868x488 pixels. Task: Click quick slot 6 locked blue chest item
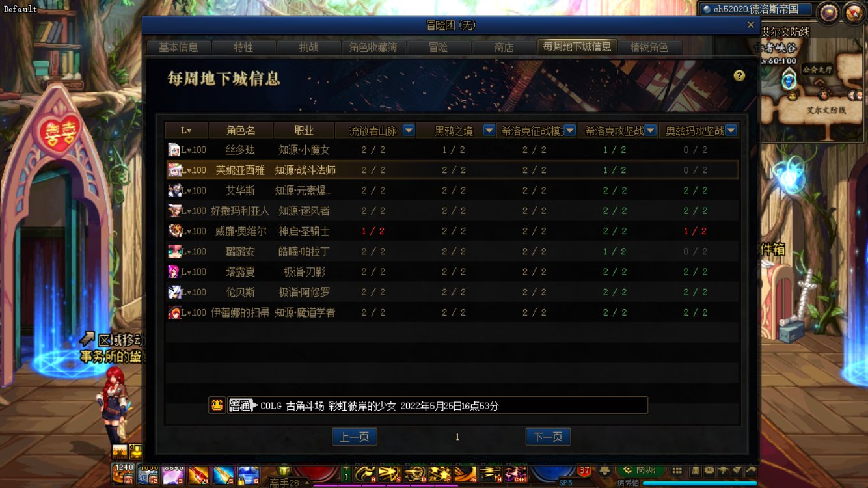click(248, 474)
